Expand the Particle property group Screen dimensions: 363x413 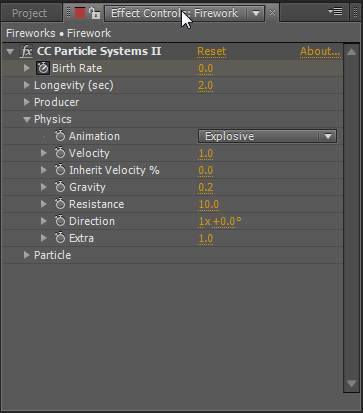(27, 255)
